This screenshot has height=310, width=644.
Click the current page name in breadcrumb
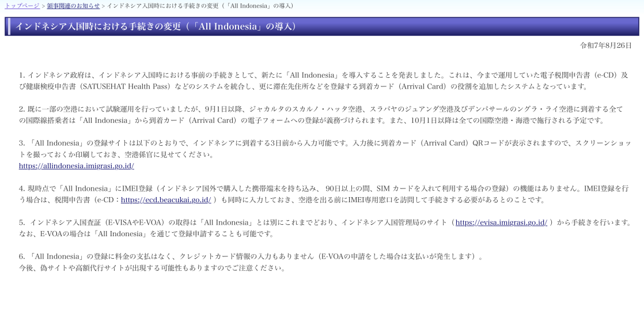point(199,6)
